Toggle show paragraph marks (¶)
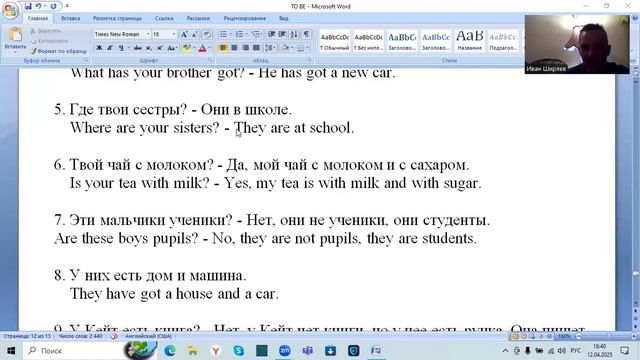640x360 pixels. tap(306, 34)
